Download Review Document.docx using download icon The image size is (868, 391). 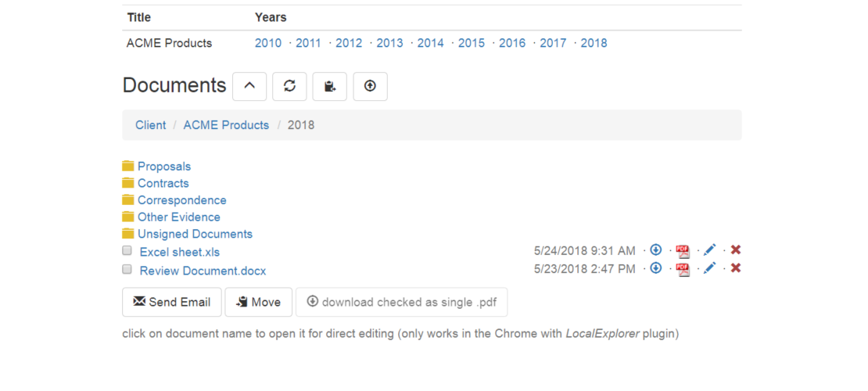656,268
